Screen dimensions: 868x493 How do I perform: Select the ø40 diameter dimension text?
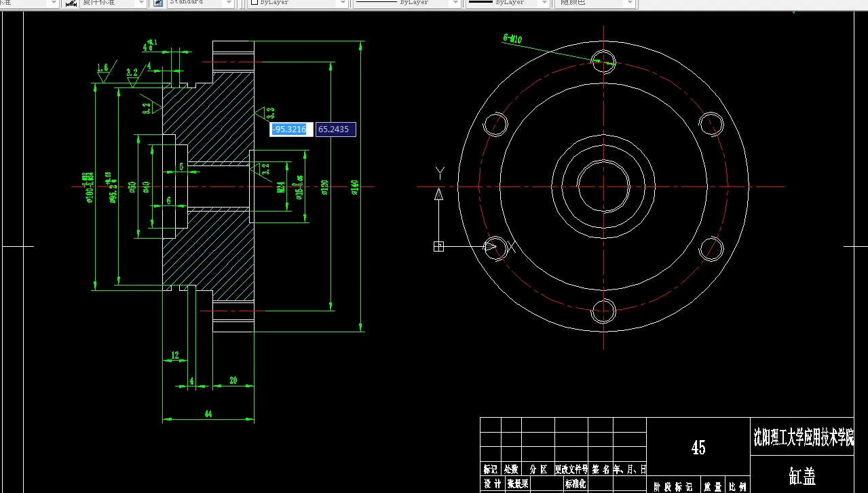[146, 186]
